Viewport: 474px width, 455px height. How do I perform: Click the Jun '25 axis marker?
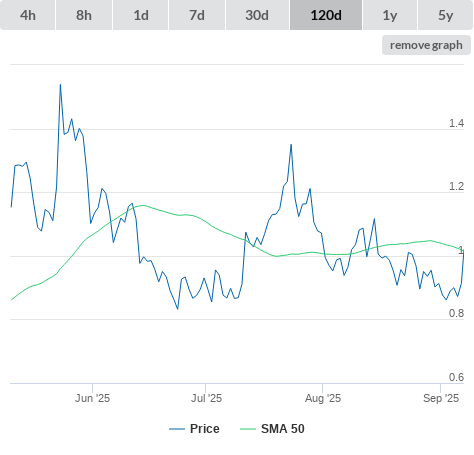click(92, 398)
